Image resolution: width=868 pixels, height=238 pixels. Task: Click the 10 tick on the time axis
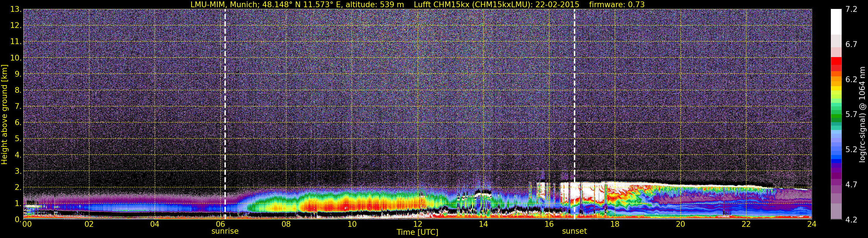pyautogui.click(x=351, y=224)
